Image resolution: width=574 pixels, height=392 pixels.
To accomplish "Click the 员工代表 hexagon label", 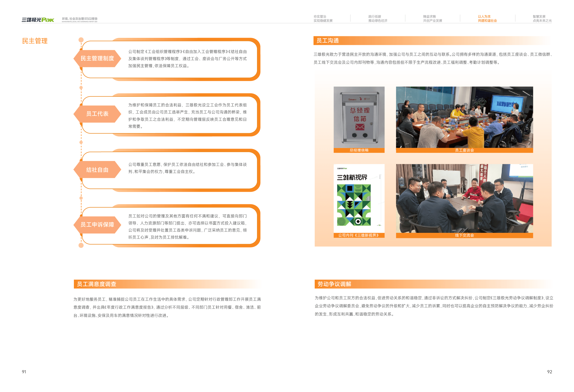I will [x=97, y=114].
